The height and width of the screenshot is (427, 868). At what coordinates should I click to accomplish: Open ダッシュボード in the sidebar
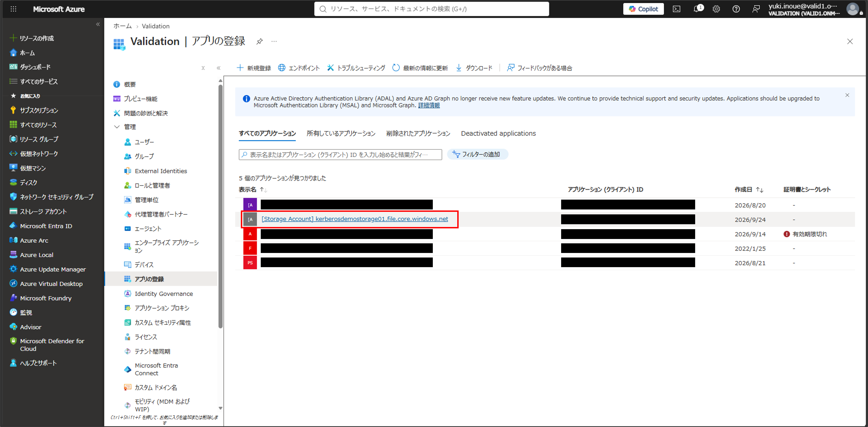(x=30, y=67)
